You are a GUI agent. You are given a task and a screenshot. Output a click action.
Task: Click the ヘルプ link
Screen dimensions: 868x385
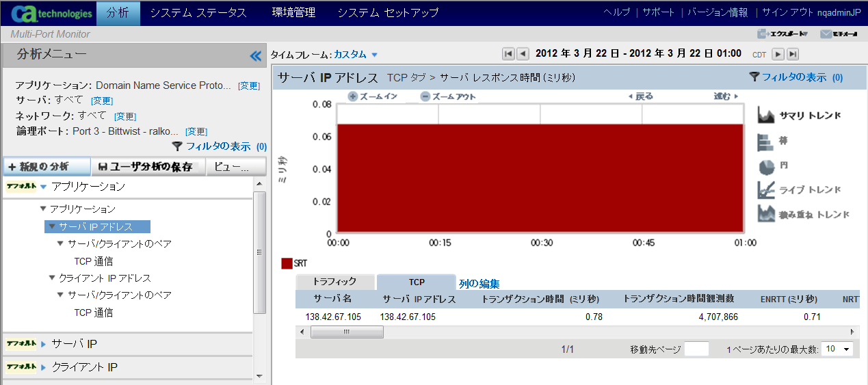(x=617, y=12)
